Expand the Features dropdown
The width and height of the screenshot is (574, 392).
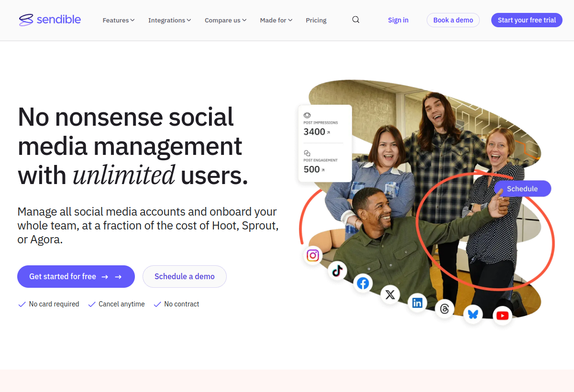[119, 20]
